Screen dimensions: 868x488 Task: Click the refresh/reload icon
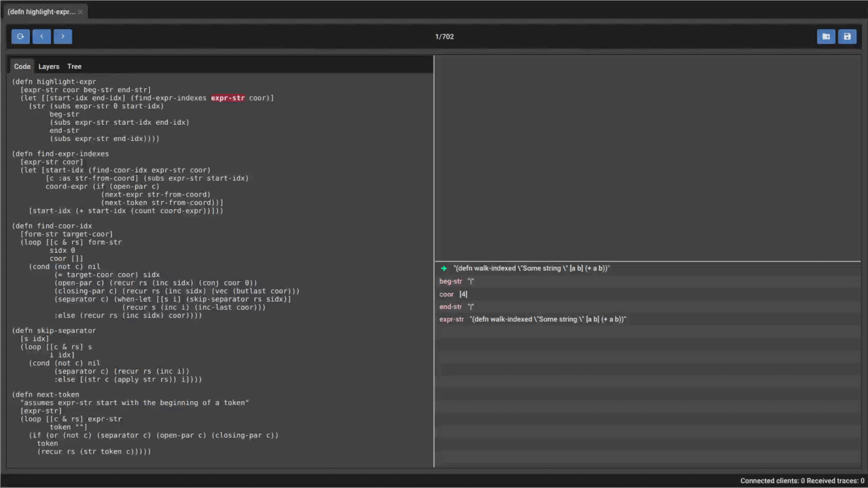coord(20,36)
